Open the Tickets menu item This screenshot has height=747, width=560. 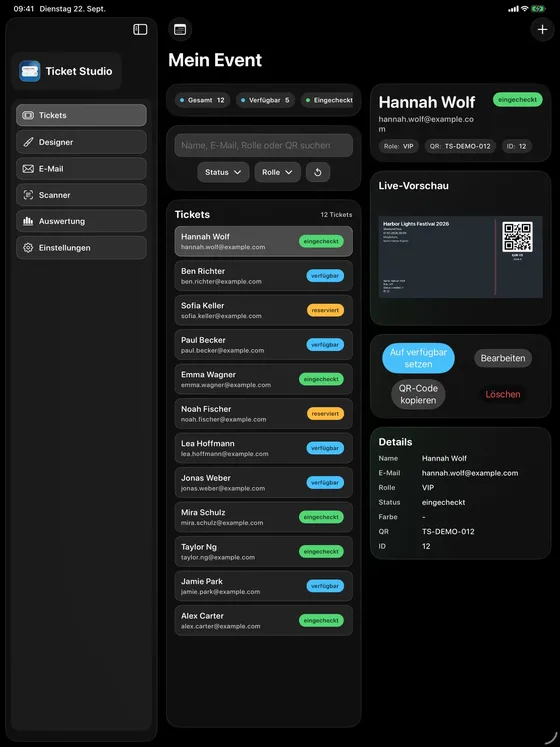click(x=81, y=115)
